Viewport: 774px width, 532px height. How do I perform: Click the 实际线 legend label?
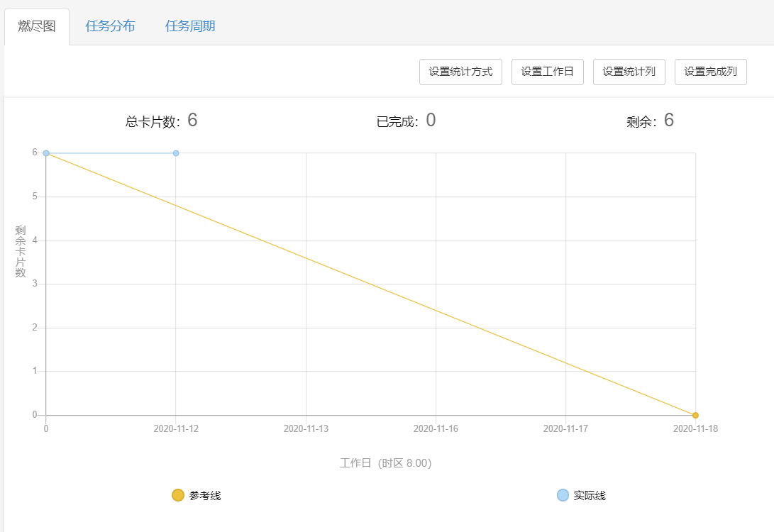coord(590,496)
